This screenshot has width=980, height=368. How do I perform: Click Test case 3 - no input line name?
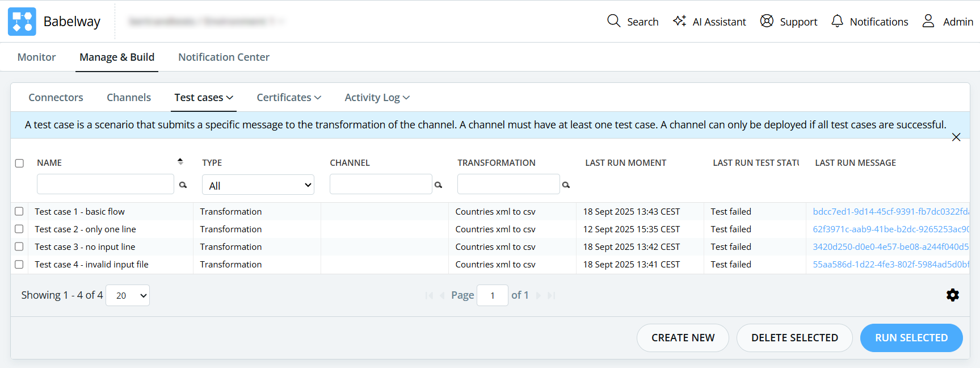pos(85,246)
